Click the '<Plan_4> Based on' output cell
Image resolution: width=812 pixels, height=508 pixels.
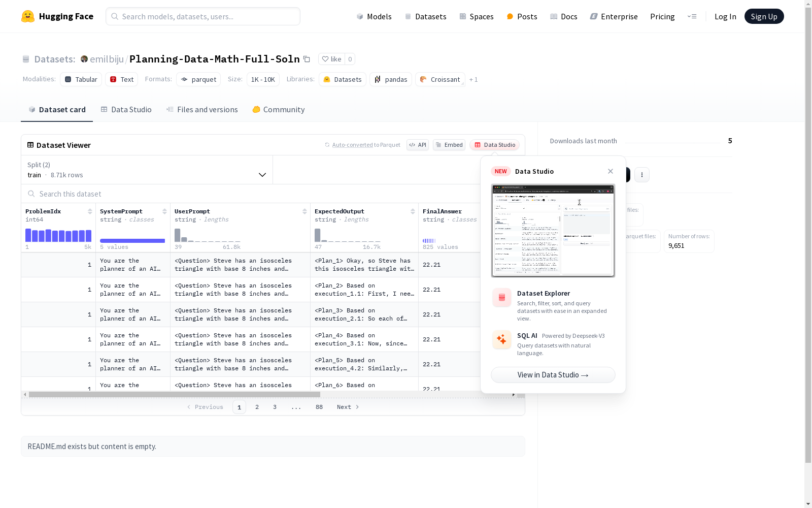364,339
